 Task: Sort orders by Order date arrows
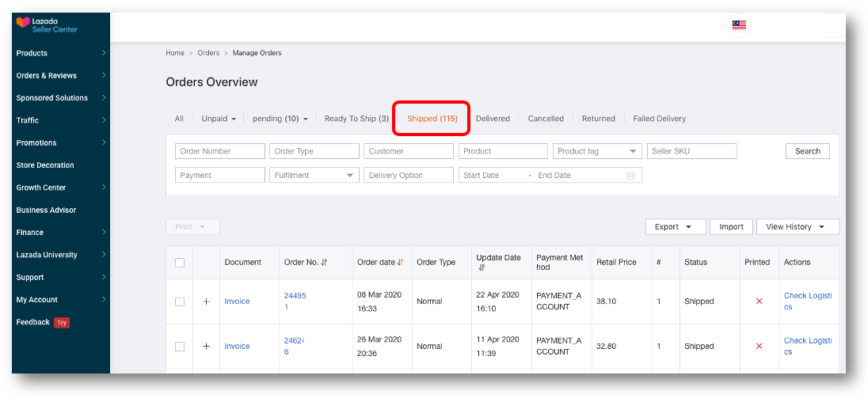coord(401,262)
